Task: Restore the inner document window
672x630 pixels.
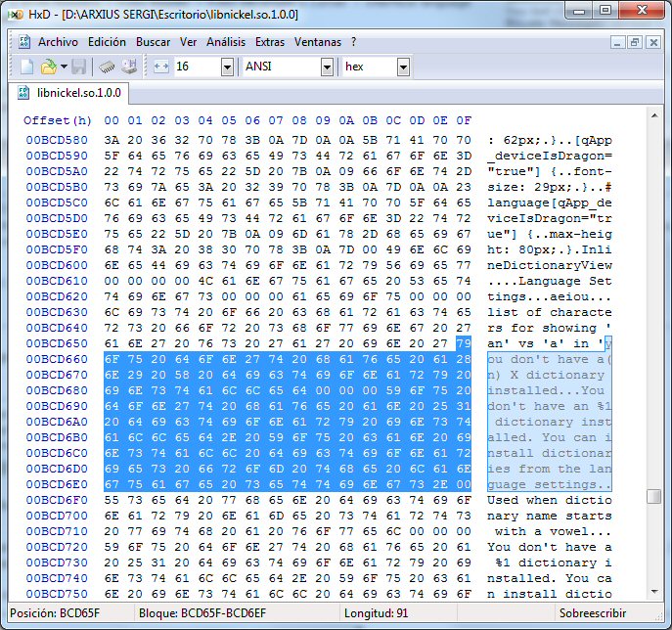Action: click(635, 42)
